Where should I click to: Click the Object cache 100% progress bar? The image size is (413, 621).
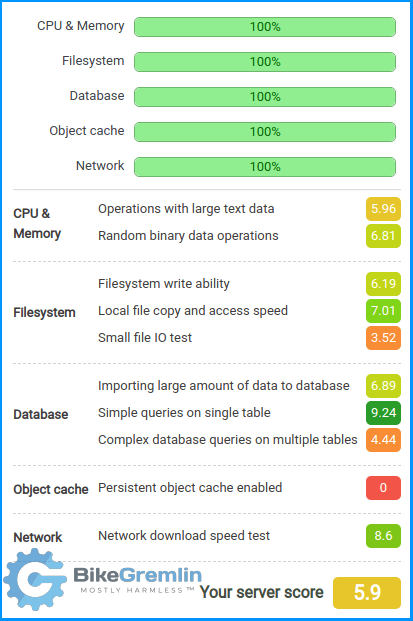point(265,131)
